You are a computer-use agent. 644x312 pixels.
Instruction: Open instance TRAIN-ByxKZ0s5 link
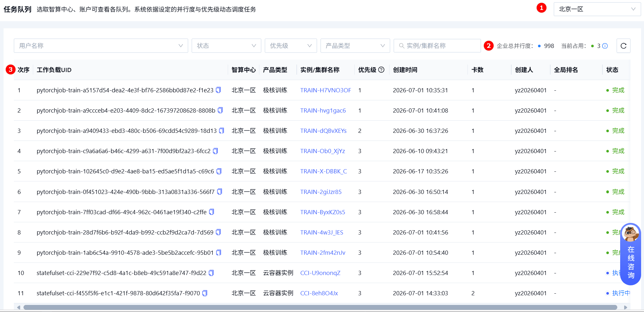point(323,212)
